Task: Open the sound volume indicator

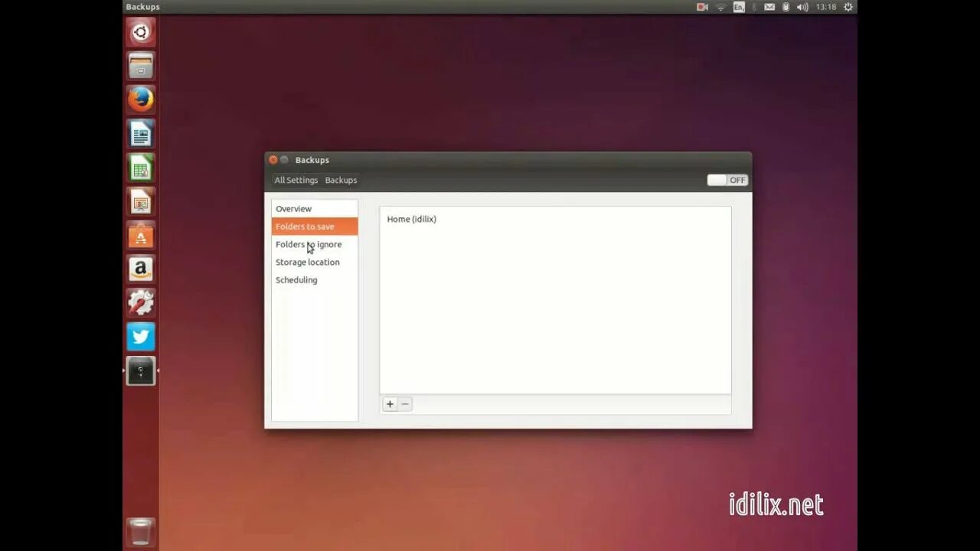Action: coord(802,7)
